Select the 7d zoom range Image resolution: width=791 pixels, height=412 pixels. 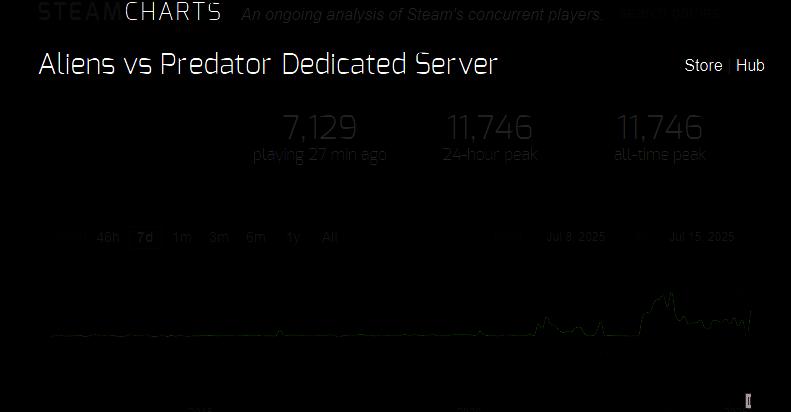pos(145,237)
